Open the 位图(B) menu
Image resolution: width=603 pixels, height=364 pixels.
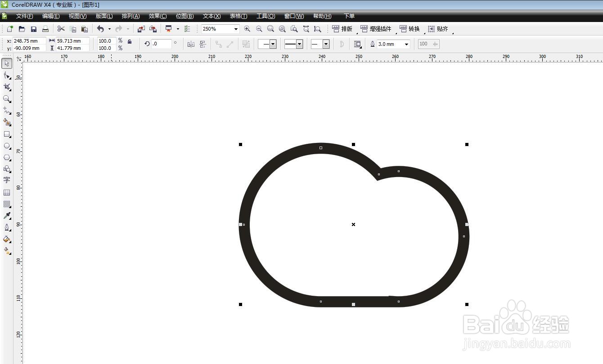[184, 16]
